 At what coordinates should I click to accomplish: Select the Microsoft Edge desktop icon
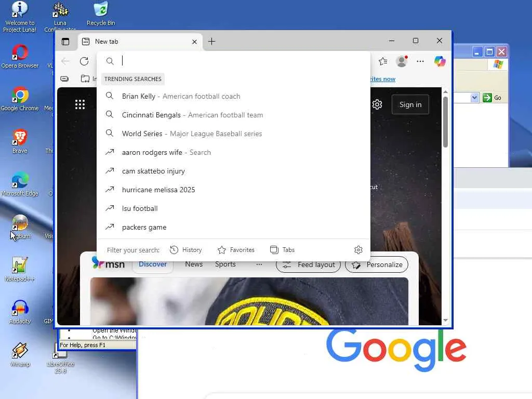[x=20, y=184]
